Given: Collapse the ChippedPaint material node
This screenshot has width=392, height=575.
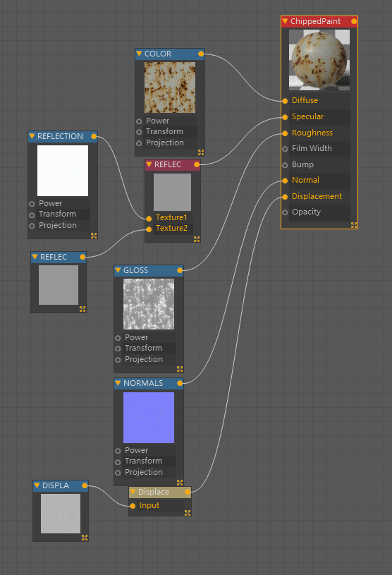Looking at the screenshot, I should tap(285, 21).
